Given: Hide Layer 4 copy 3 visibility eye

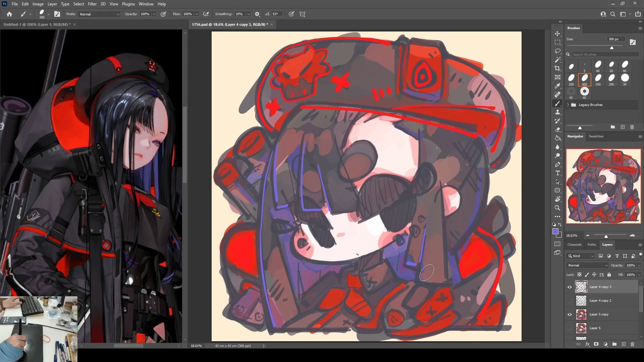Looking at the screenshot, I should 570,287.
